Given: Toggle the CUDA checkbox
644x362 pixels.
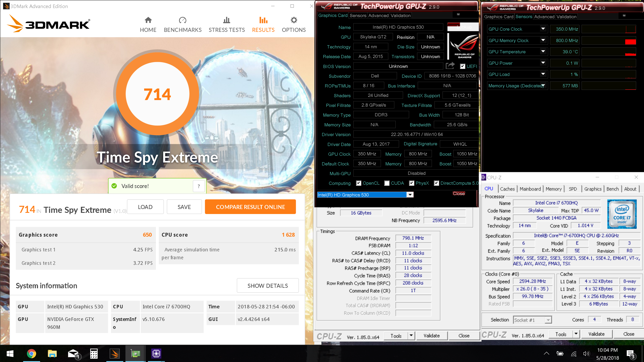Looking at the screenshot, I should [387, 183].
